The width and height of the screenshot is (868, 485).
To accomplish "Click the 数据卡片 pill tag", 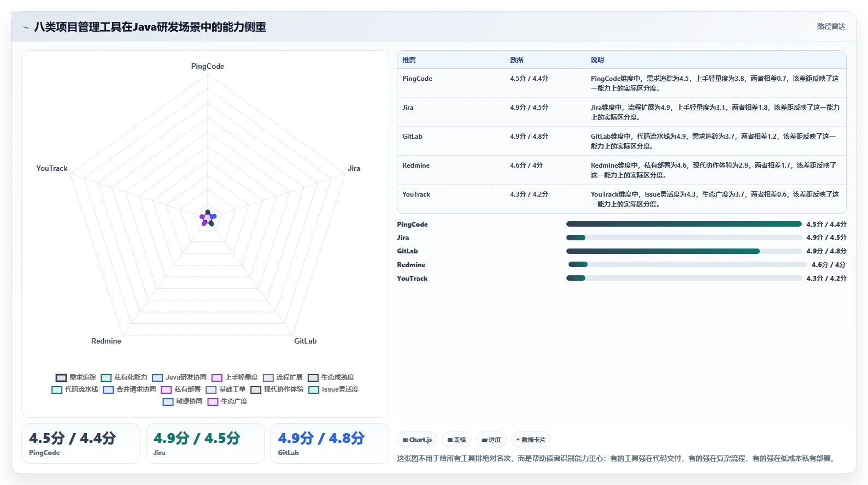I will coord(531,440).
